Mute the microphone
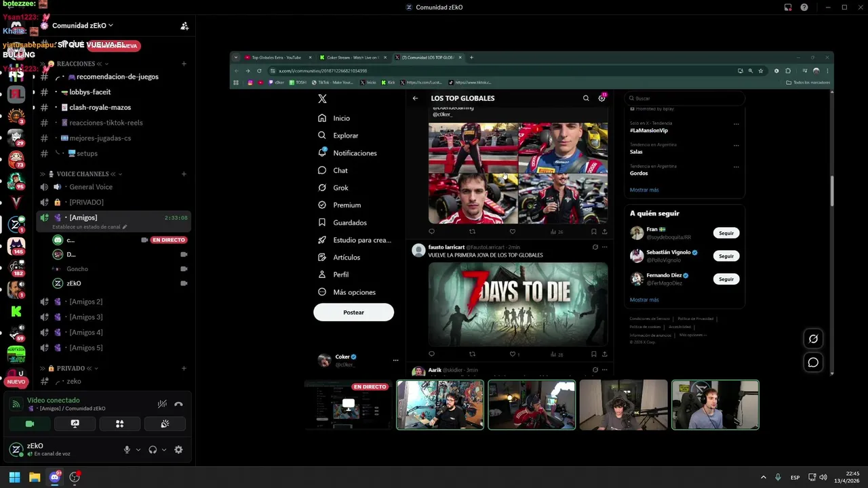This screenshot has width=868, height=488. pos(127,449)
